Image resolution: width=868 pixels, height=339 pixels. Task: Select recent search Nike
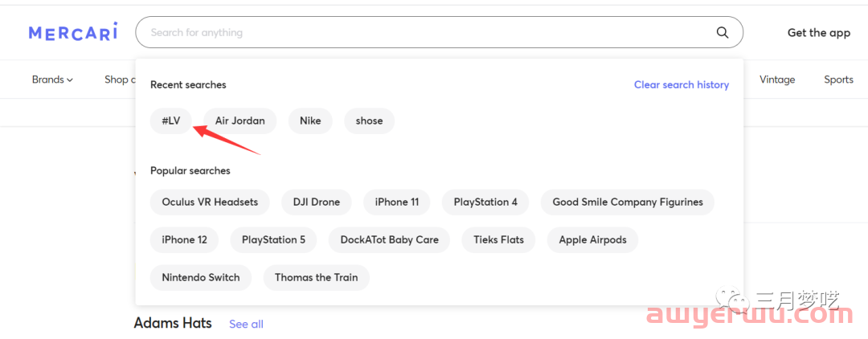(310, 120)
